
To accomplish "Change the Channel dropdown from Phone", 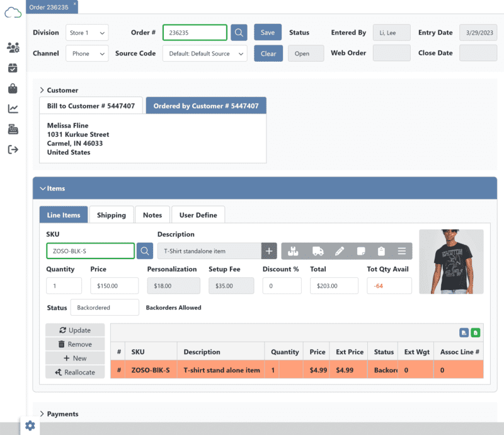I will tap(87, 53).
